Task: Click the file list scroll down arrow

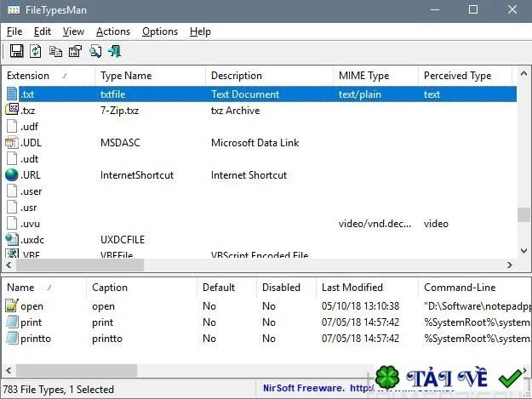Action: (523, 251)
